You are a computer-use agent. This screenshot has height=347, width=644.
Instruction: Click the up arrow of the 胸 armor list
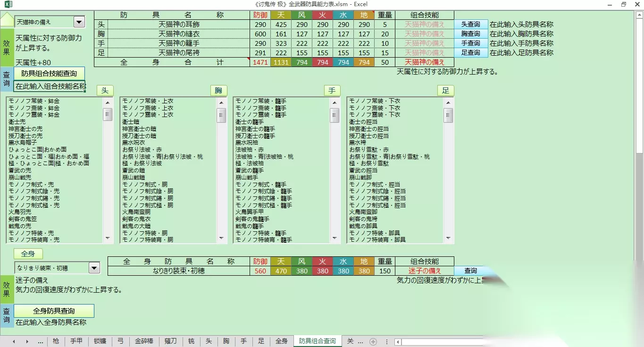[x=221, y=102]
